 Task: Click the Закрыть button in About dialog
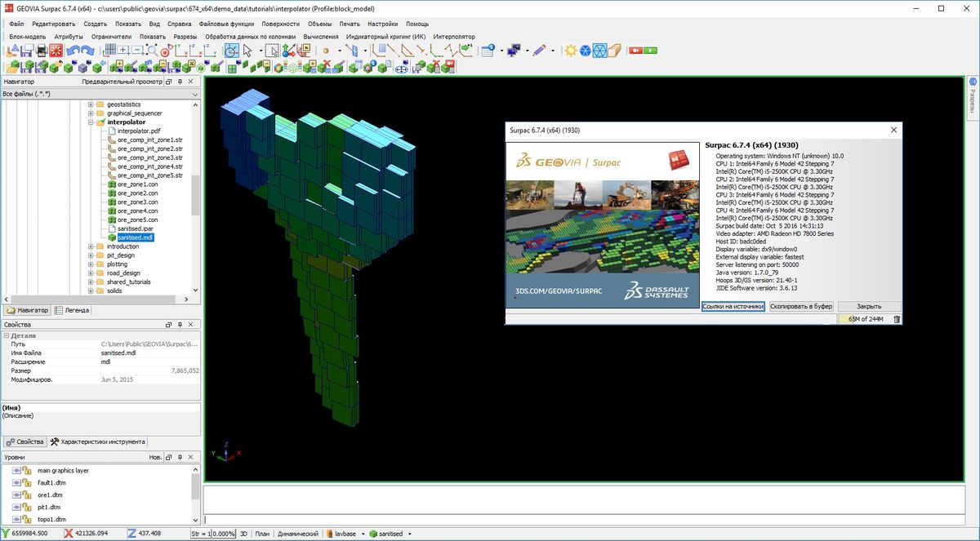[869, 306]
